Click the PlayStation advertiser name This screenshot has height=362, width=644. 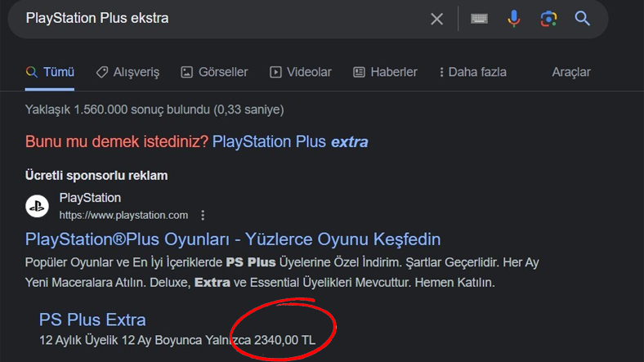coord(90,199)
